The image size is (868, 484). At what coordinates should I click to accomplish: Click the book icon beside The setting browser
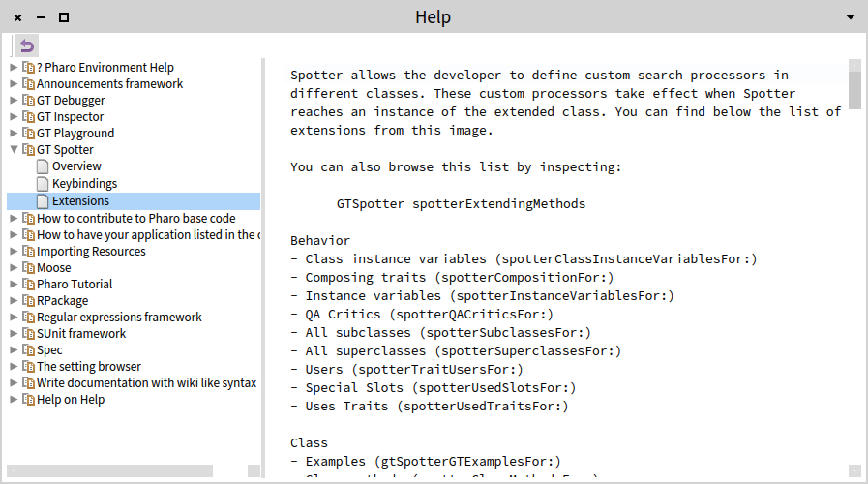click(28, 367)
